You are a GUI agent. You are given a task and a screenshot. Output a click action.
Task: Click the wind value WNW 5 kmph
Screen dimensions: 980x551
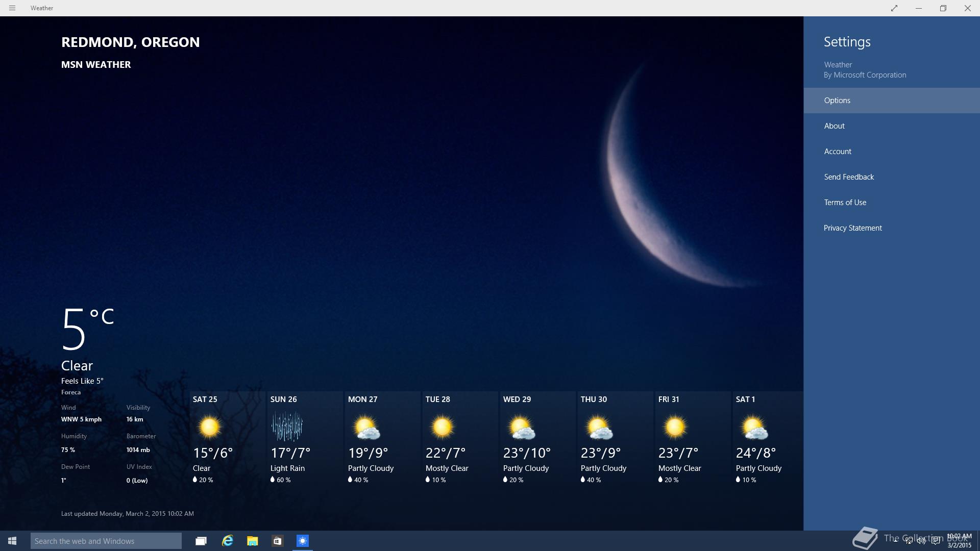81,419
